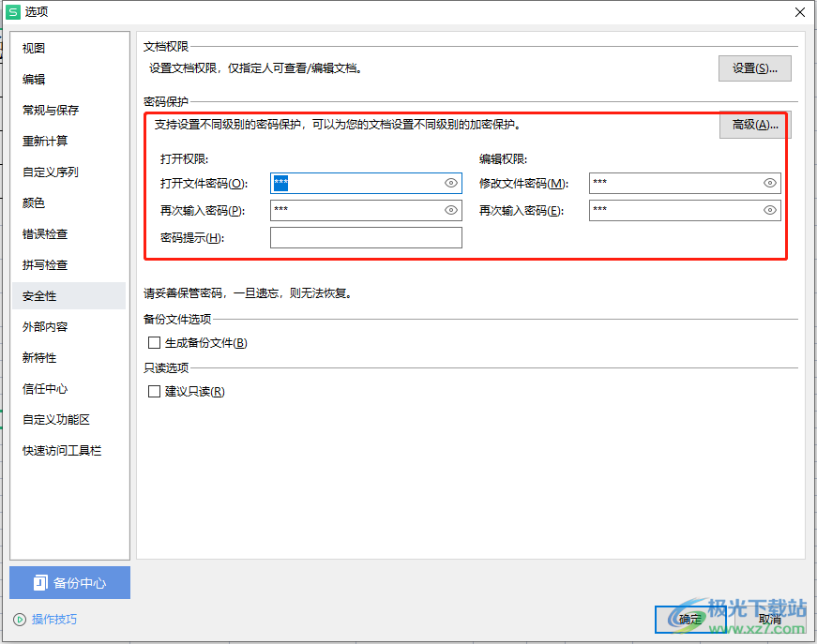Switch to 颜色 settings
The height and width of the screenshot is (644, 817).
point(68,202)
